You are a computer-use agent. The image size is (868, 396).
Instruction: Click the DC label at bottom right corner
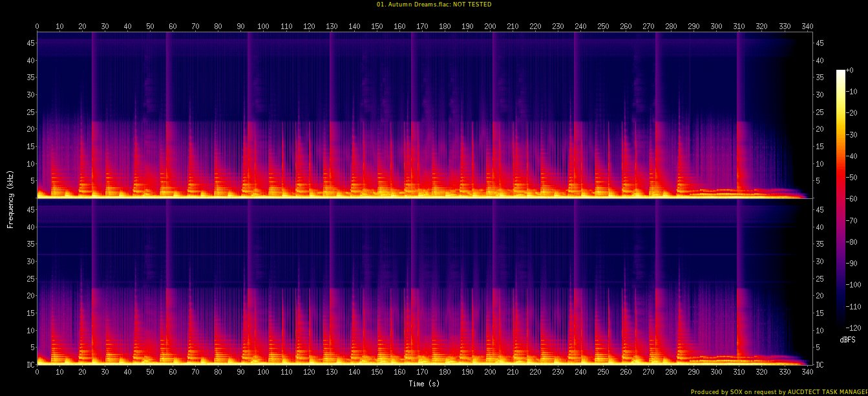(x=820, y=364)
